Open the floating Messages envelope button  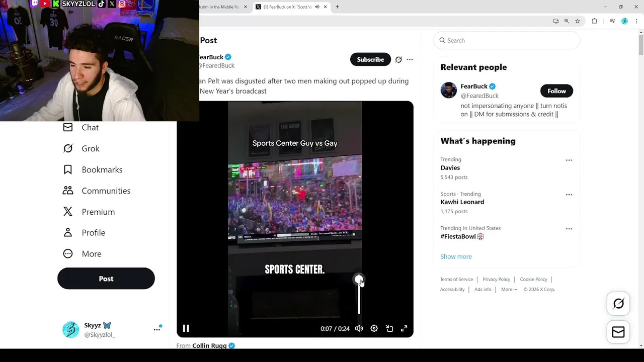coord(618,332)
